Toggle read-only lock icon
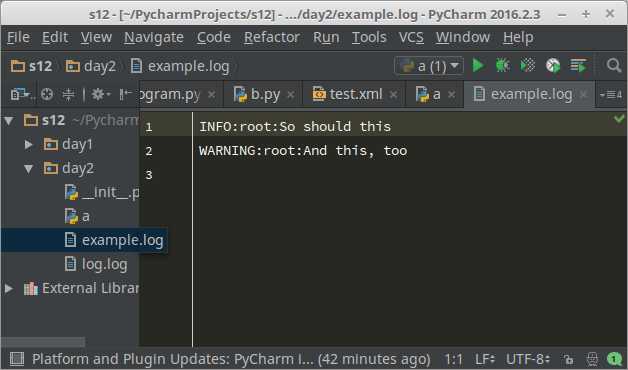The height and width of the screenshot is (370, 628). click(568, 359)
